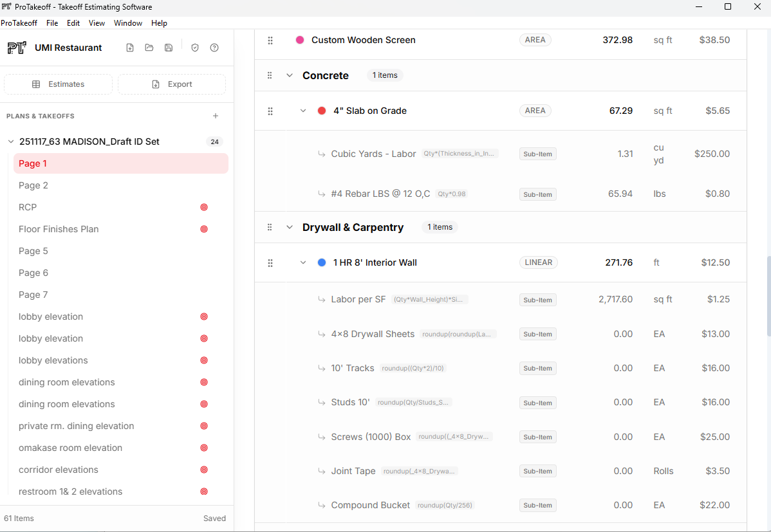Click the 61 Items status text
Screen dimensions: 771x532
pyautogui.click(x=19, y=518)
